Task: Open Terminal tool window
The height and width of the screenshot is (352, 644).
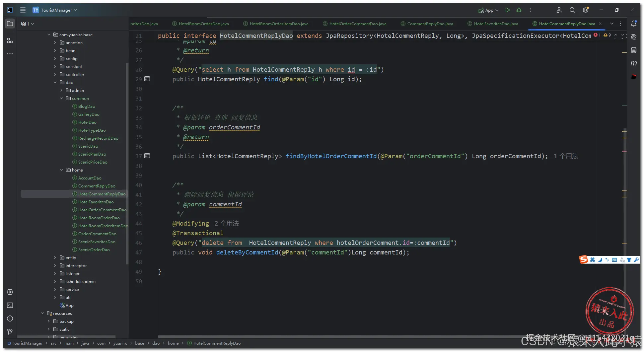Action: tap(10, 305)
